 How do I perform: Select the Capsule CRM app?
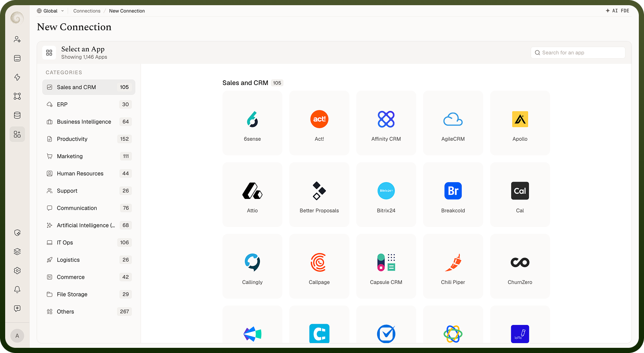coord(386,266)
